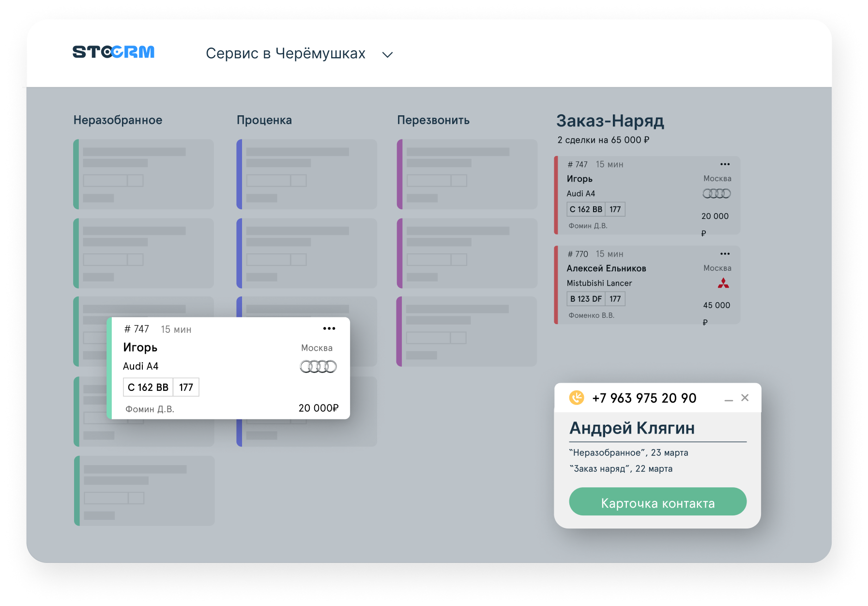868x606 pixels.
Task: Select the Перезвонить column header
Action: (433, 120)
